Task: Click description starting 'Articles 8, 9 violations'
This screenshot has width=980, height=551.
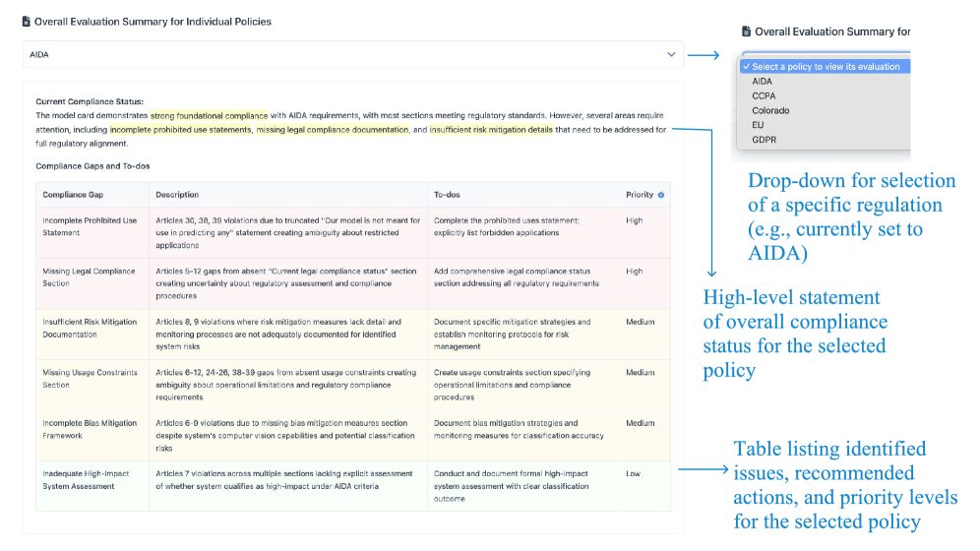Action: tap(278, 335)
